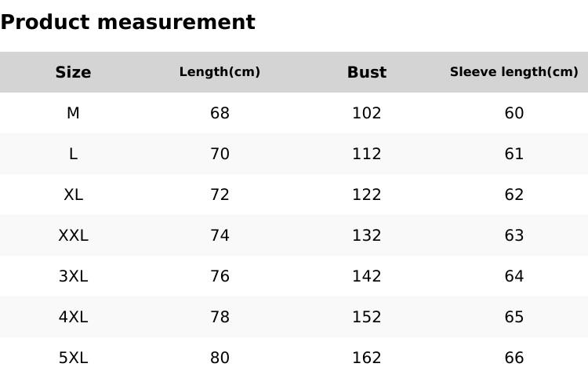Viewport: 588px width, 378px height.
Task: Click the 5XL size cell
Action: 73,358
